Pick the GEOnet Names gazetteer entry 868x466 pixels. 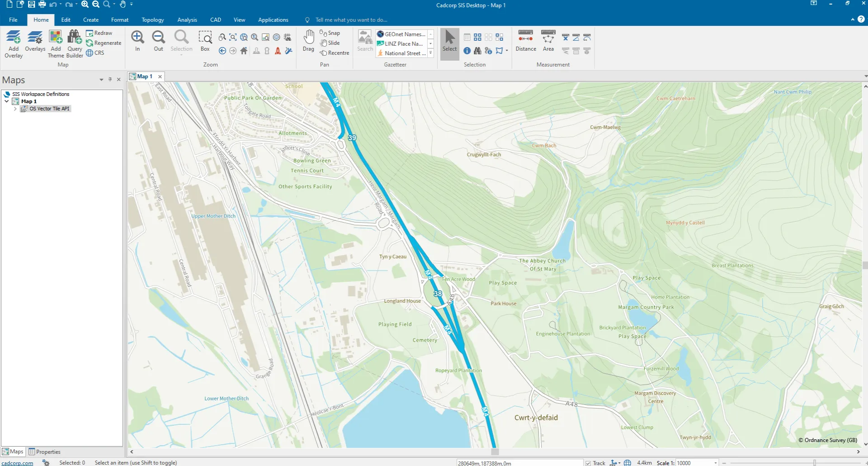(x=401, y=34)
